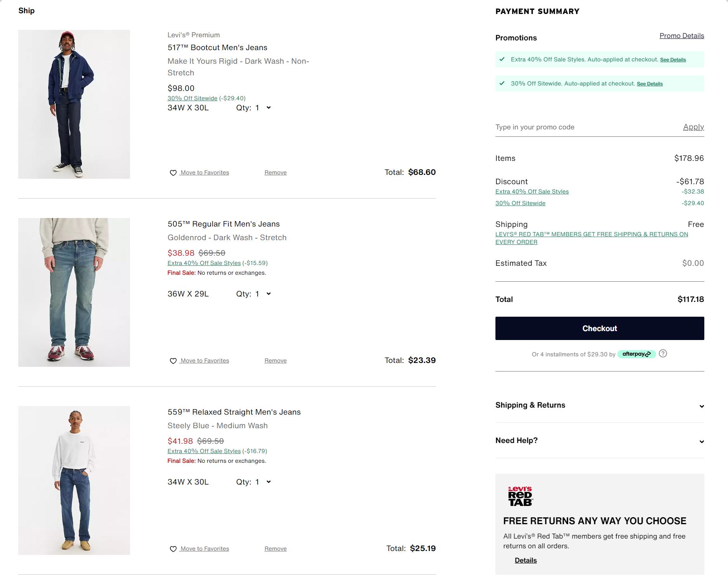Click heart icon for 559 Relaxed Straight jeans
Viewport: 728px width, 579px height.
tap(173, 549)
